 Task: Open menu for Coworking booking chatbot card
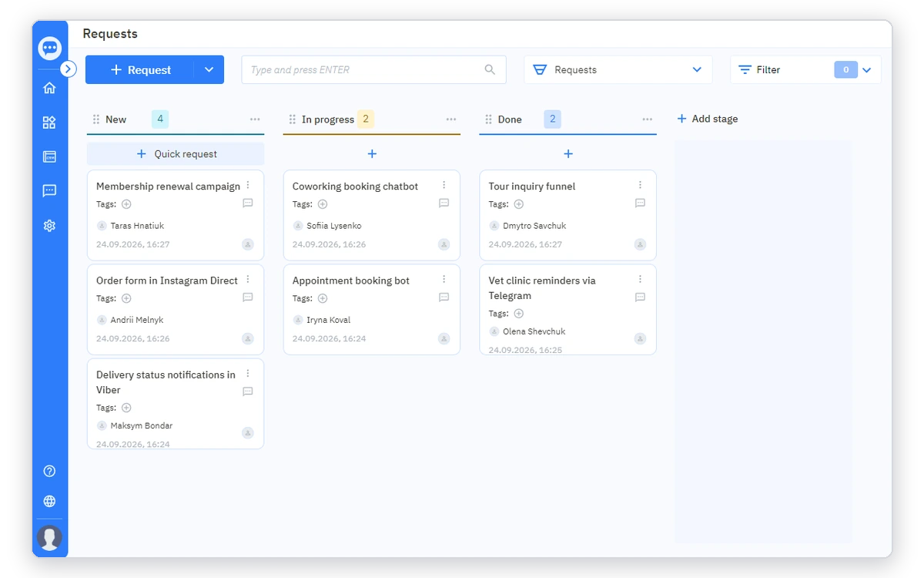click(x=444, y=185)
